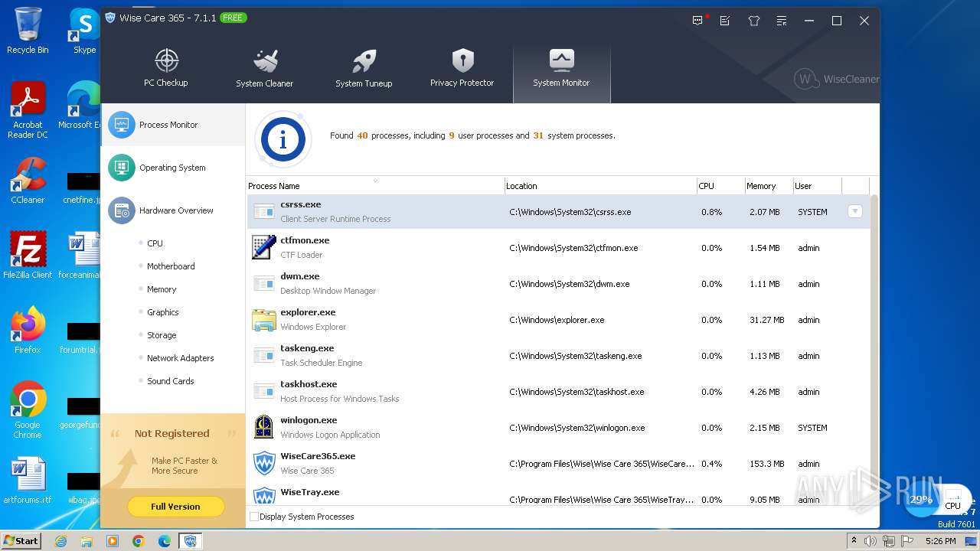Image resolution: width=980 pixels, height=551 pixels.
Task: Click the explorer.exe folder icon
Action: 264,320
